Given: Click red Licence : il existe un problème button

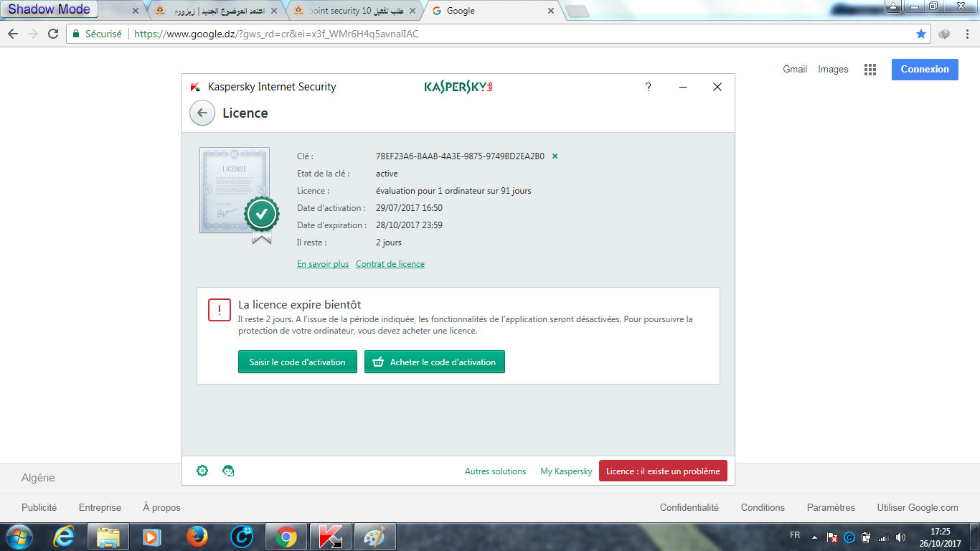Looking at the screenshot, I should click(x=663, y=471).
